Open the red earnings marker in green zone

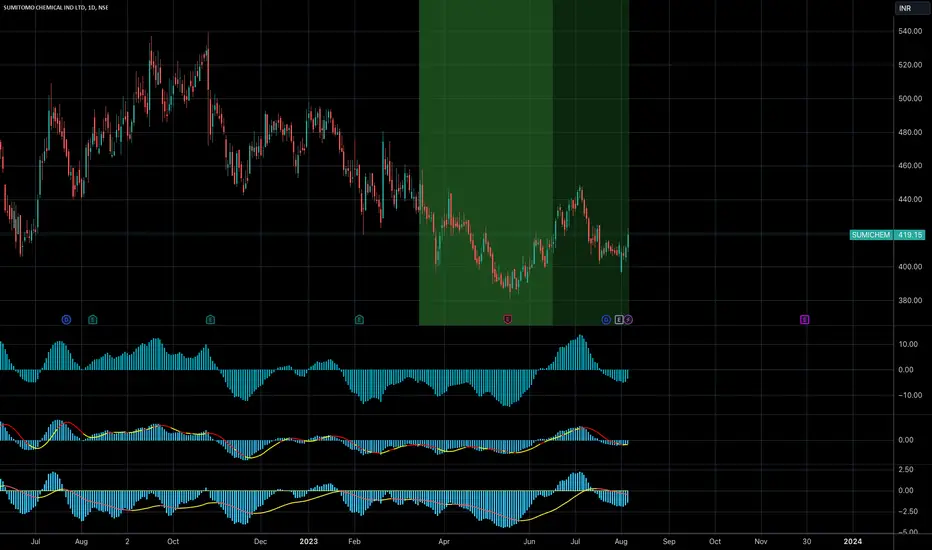point(508,320)
